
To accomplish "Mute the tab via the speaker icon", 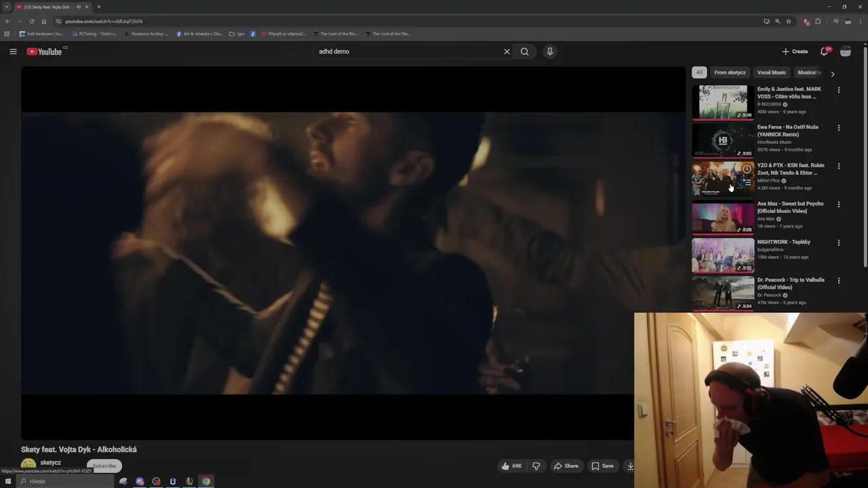I will coord(79,7).
